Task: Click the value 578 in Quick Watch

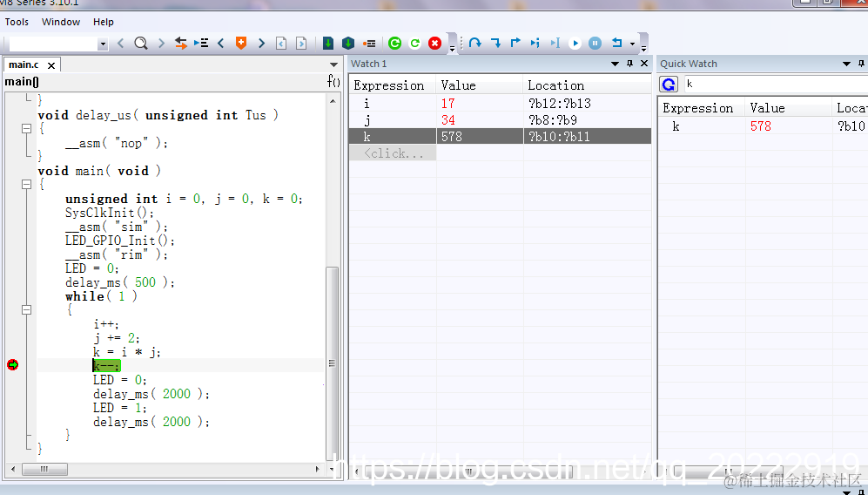Action: pyautogui.click(x=761, y=126)
